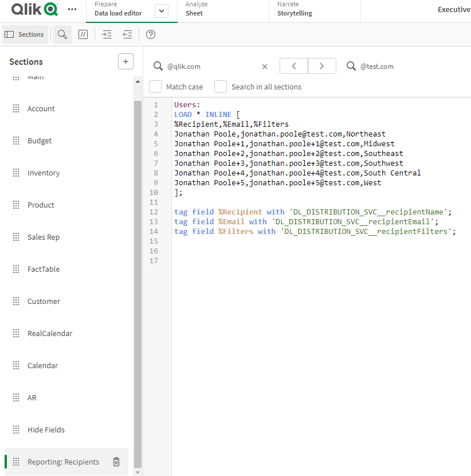Go to previous search result
The image size is (471, 476).
(294, 66)
